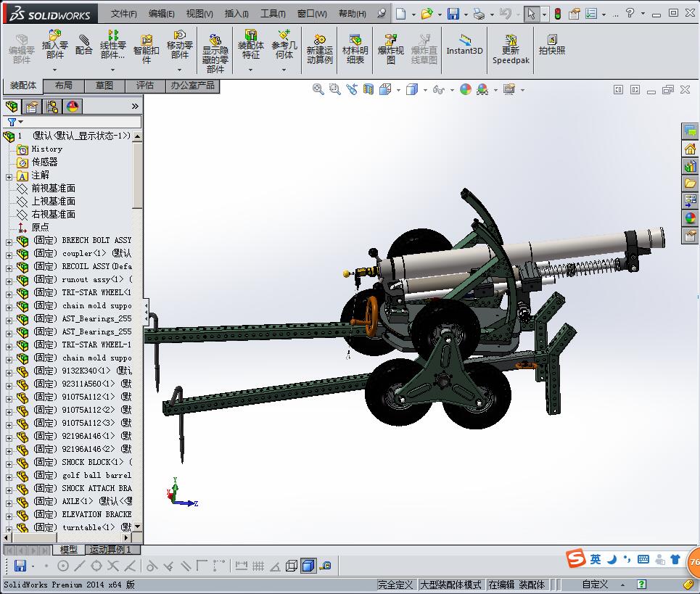Image resolution: width=700 pixels, height=594 pixels.
Task: Click the 更新 Speedpak icon
Action: click(x=511, y=49)
